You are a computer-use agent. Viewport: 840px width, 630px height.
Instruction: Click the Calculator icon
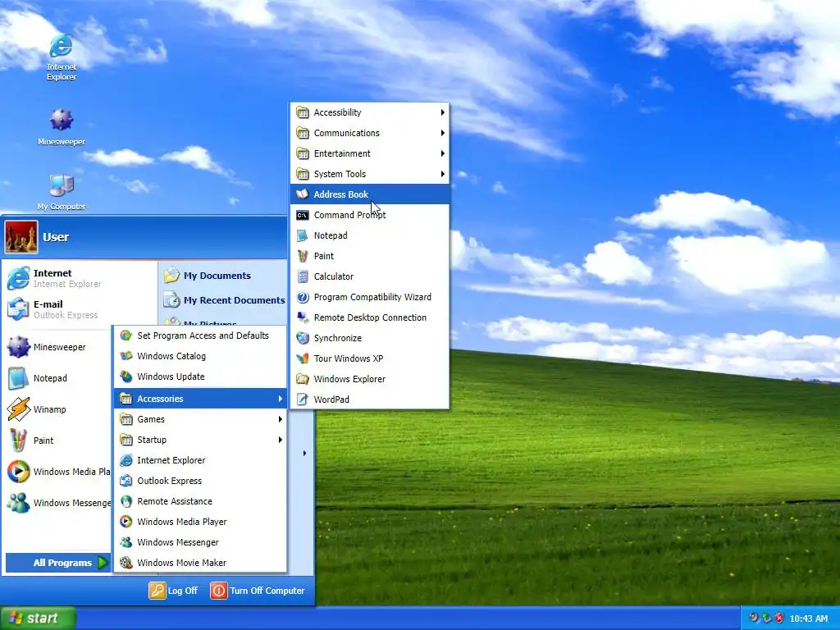303,276
